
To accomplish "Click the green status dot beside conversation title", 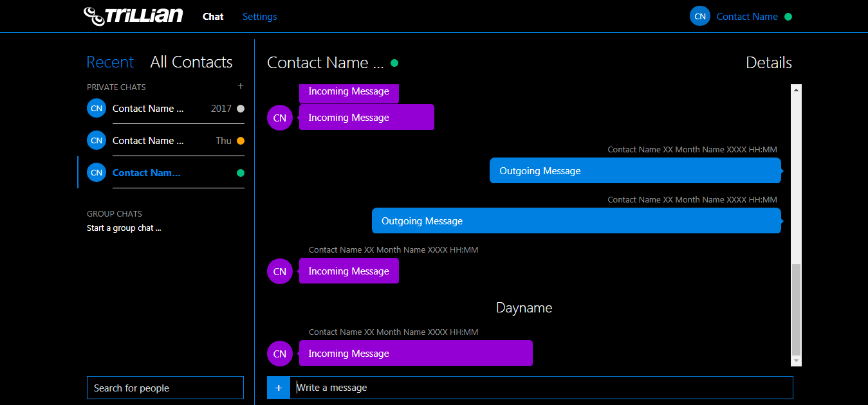I will pos(394,63).
